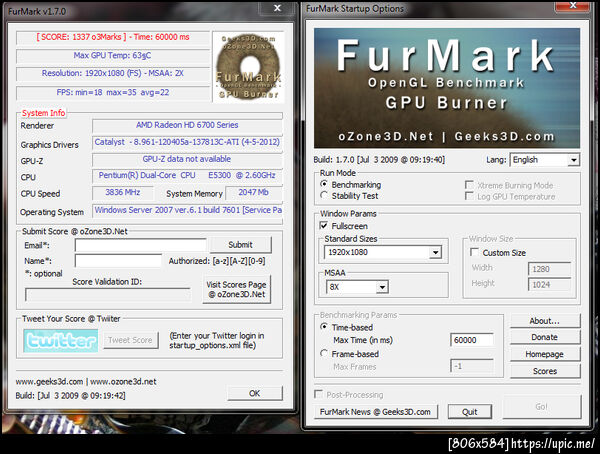Uncheck the Fullscreen checkbox
The image size is (600, 454).
pos(323,225)
